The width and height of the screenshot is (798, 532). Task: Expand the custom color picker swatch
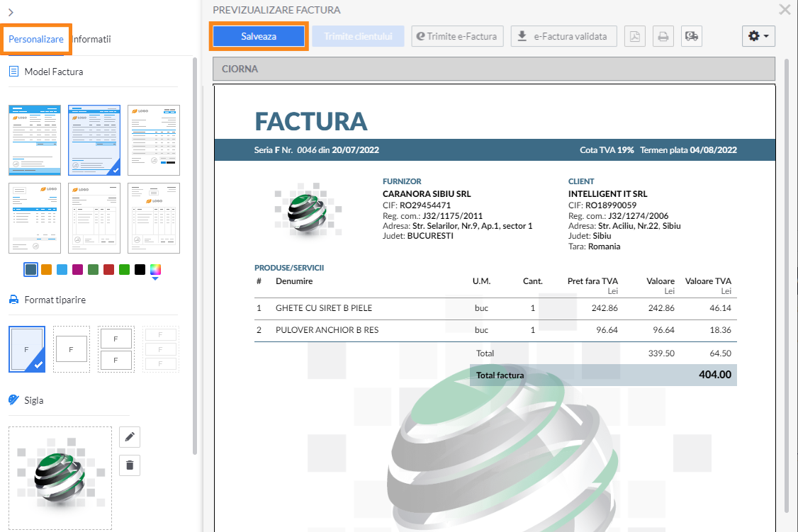tap(155, 270)
